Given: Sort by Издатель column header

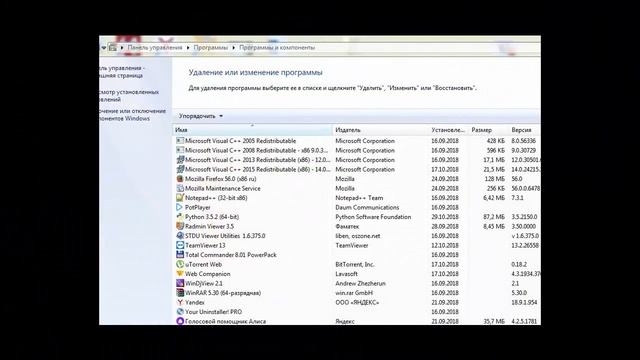Looking at the screenshot, I should [381, 130].
